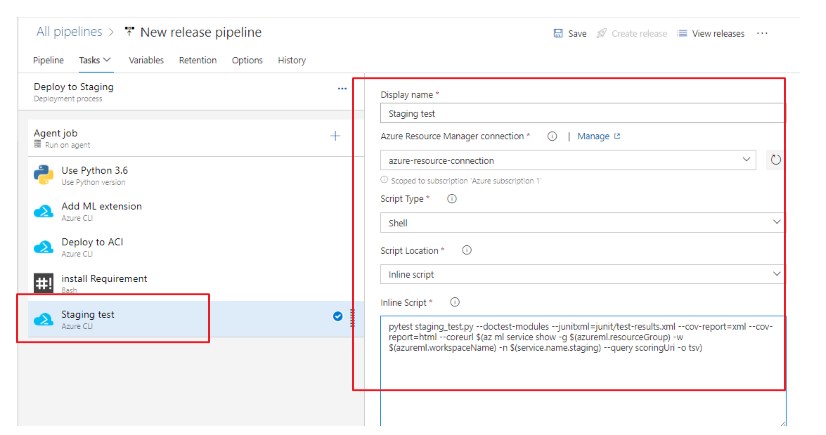Toggle the Staging test task checkmark
The height and width of the screenshot is (435, 826).
338,318
